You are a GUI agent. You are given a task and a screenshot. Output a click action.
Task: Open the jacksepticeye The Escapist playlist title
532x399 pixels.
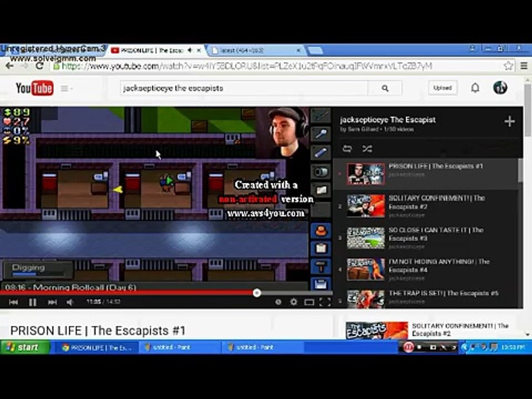(x=388, y=120)
